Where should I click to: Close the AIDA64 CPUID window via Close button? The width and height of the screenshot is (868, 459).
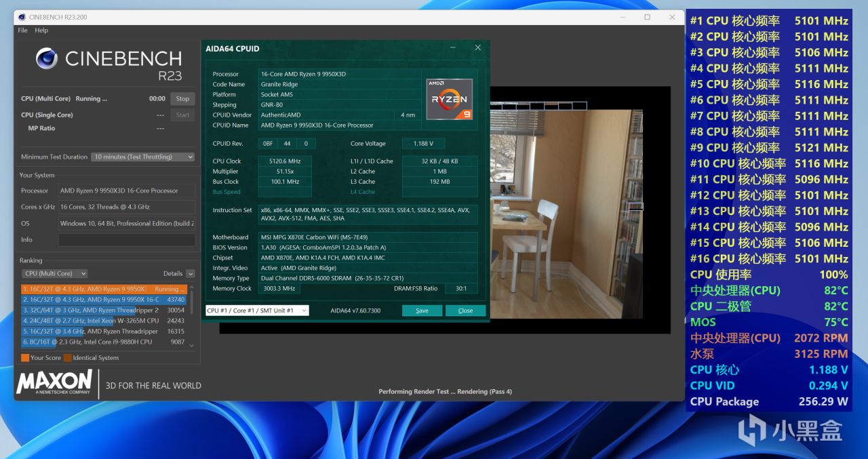[466, 310]
